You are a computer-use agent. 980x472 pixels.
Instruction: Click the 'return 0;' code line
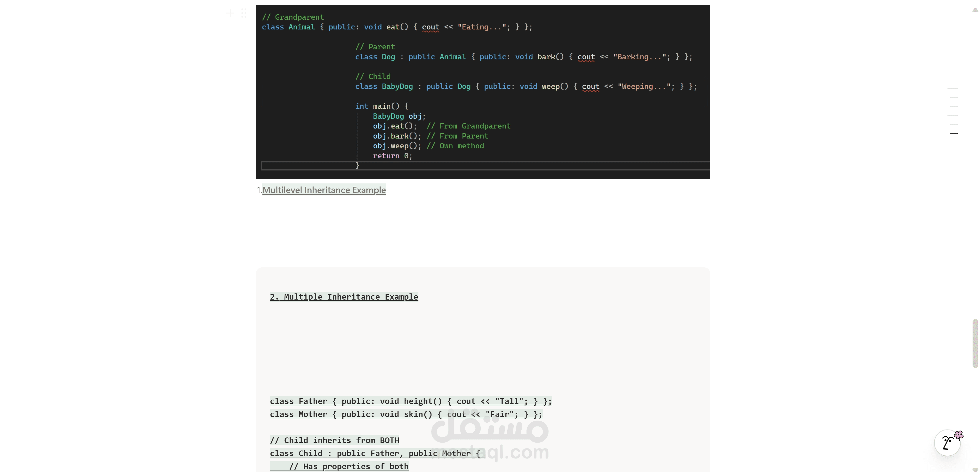[x=392, y=156]
